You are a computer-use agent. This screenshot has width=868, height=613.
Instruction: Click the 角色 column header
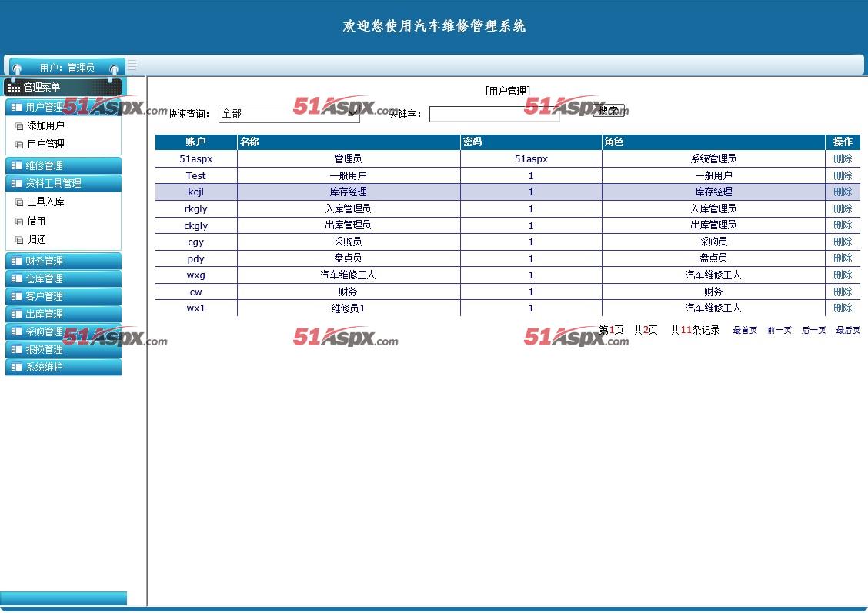[713, 142]
